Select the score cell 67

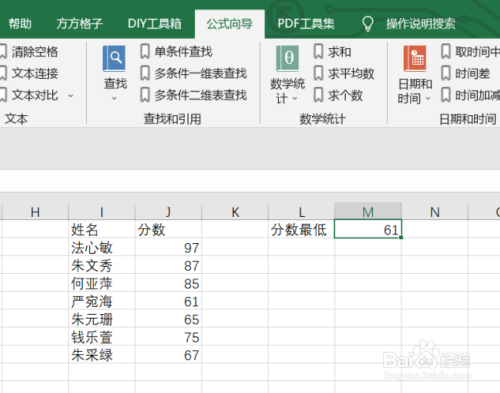[x=168, y=355]
